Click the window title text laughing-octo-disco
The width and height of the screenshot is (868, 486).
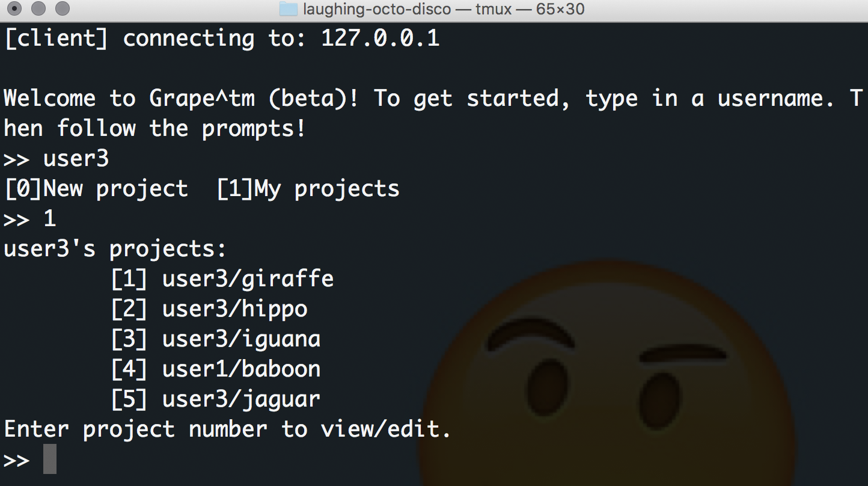click(x=377, y=9)
